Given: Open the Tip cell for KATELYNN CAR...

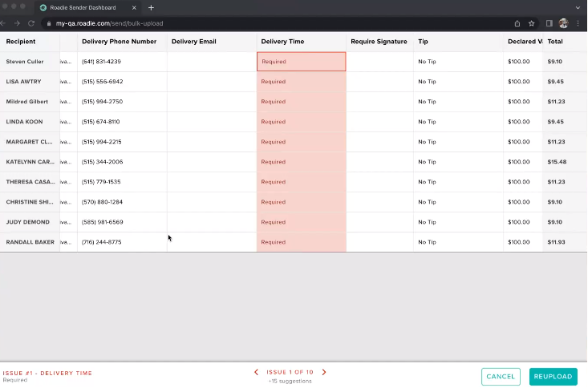Looking at the screenshot, I should [x=458, y=162].
